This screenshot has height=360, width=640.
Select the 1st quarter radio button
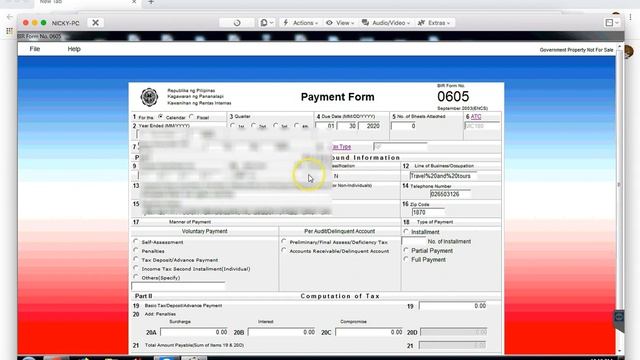[233, 126]
